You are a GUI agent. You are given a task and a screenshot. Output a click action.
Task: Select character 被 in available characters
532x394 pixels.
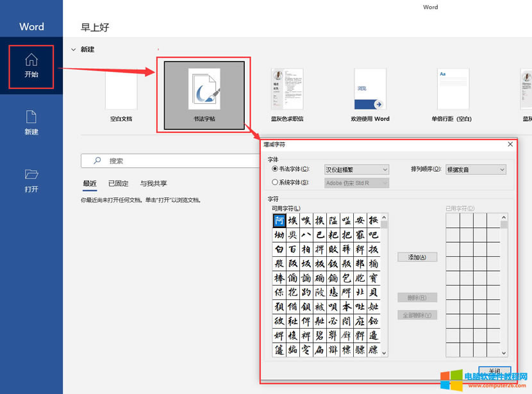(x=319, y=306)
